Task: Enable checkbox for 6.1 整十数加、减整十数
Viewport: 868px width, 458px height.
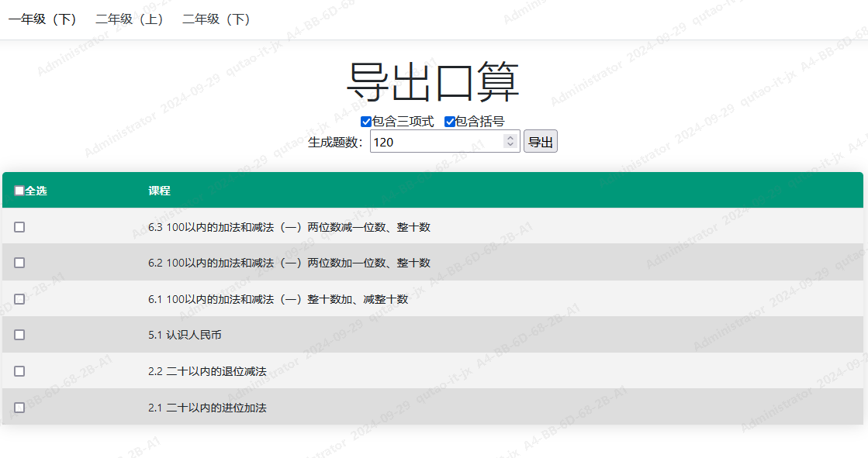Action: (19, 299)
